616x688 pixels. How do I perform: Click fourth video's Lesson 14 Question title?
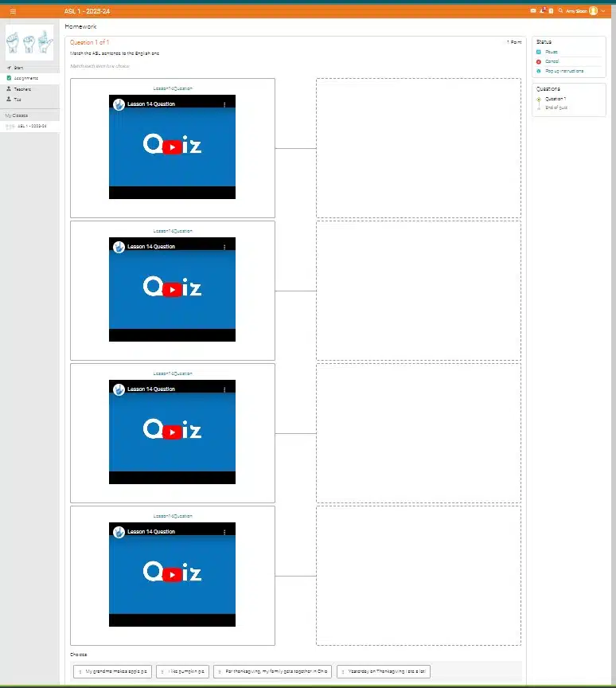(151, 532)
